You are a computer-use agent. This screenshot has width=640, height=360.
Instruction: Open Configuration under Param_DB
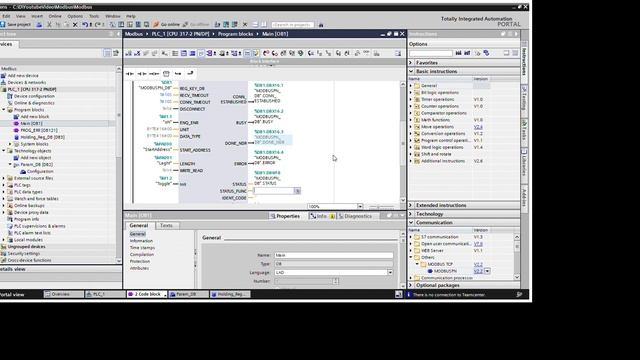coord(40,171)
